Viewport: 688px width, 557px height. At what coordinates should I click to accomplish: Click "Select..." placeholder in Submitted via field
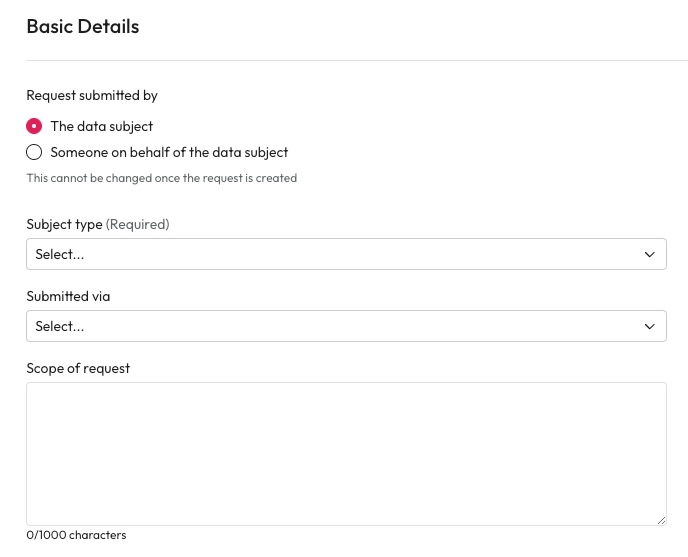tap(60, 326)
